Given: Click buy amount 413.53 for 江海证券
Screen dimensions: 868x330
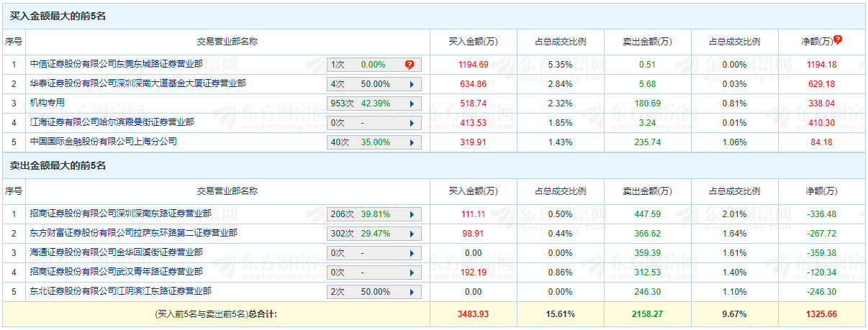Looking at the screenshot, I should 474,123.
